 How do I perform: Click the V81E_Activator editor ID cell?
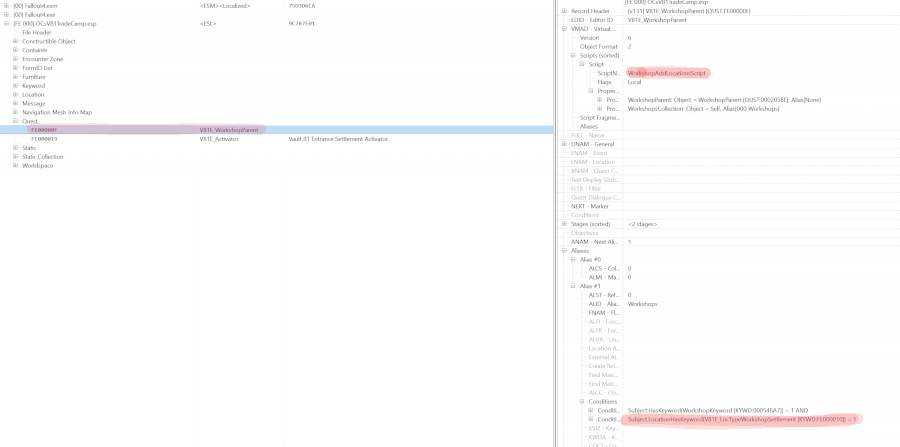click(219, 139)
